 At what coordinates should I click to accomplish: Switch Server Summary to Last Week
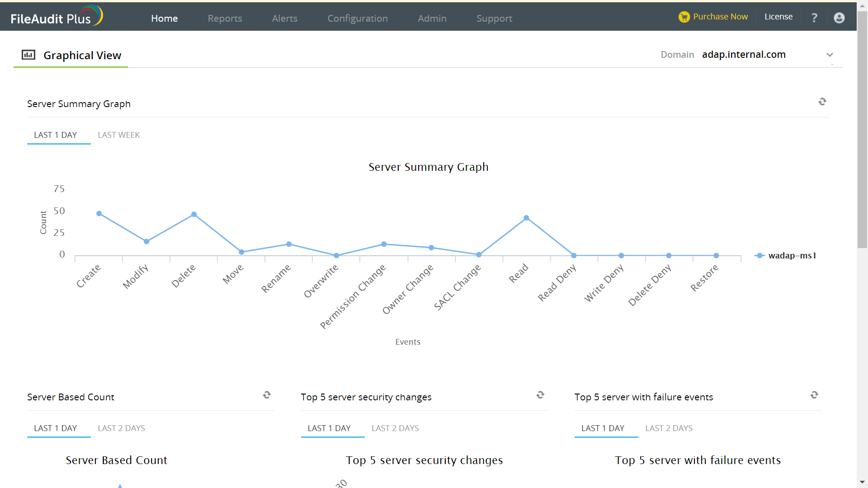pos(118,135)
